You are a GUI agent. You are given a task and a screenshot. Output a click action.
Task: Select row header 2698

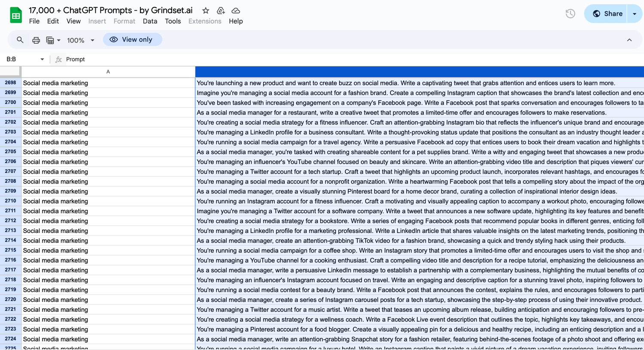10,83
